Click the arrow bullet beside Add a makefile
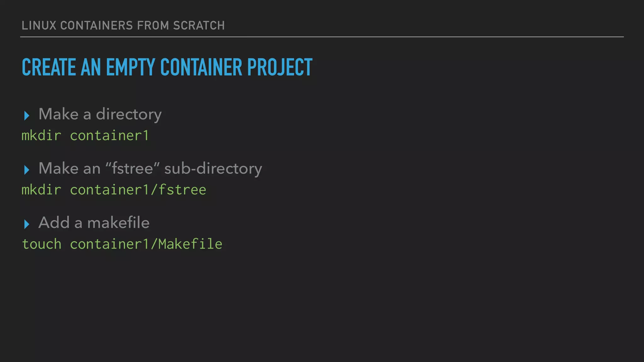 [x=27, y=224]
